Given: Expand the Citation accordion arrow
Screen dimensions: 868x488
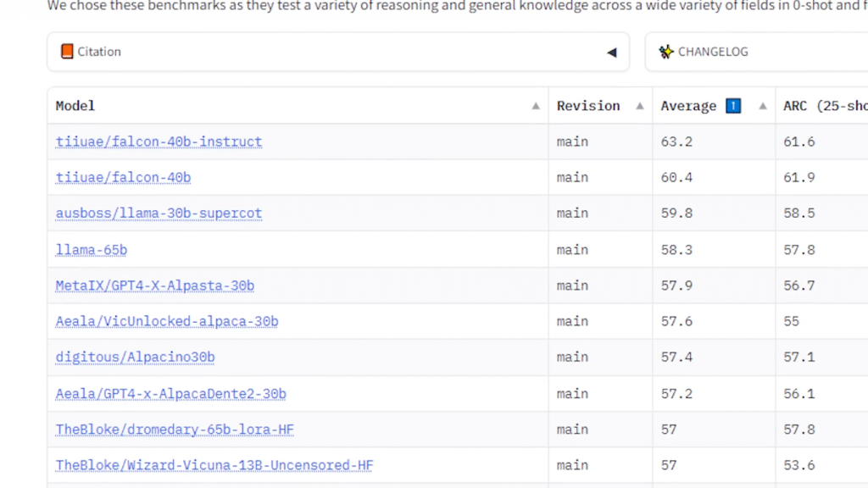Looking at the screenshot, I should 611,53.
